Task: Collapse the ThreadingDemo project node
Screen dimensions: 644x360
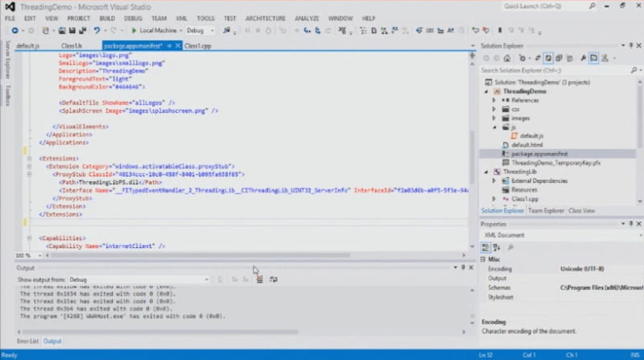Action: pos(486,91)
